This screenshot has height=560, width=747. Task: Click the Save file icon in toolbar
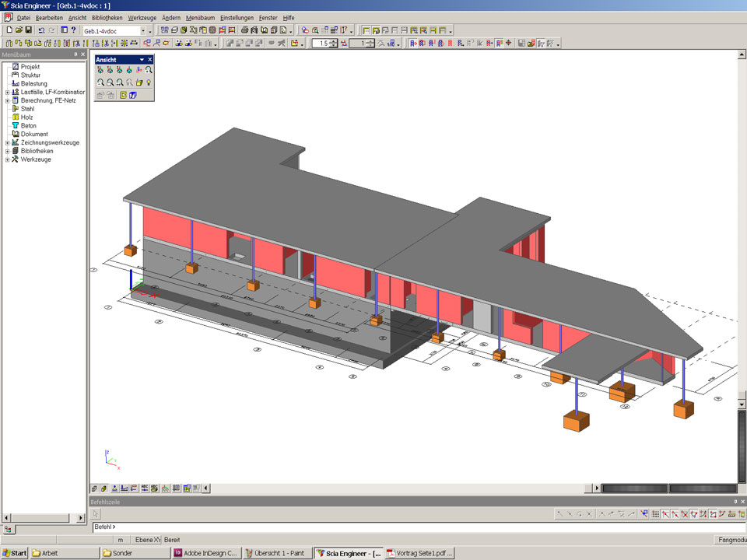click(29, 30)
